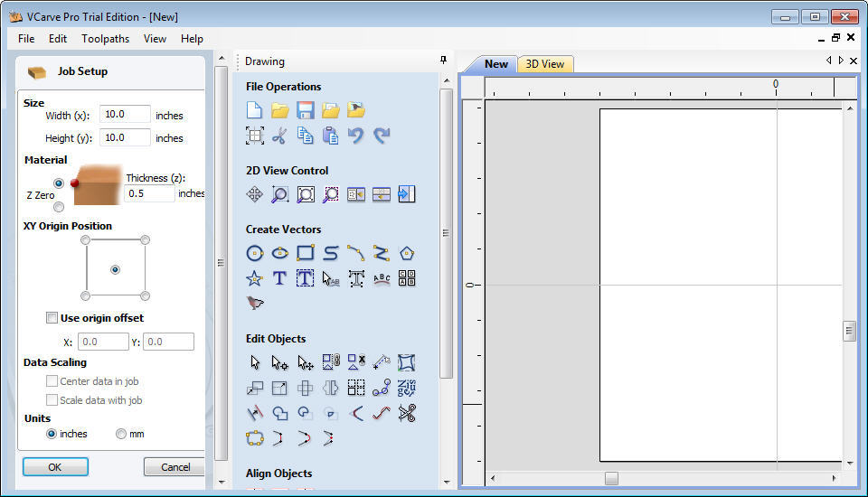Select the mm units radio button
Screen dimensions: 868x497
point(121,434)
